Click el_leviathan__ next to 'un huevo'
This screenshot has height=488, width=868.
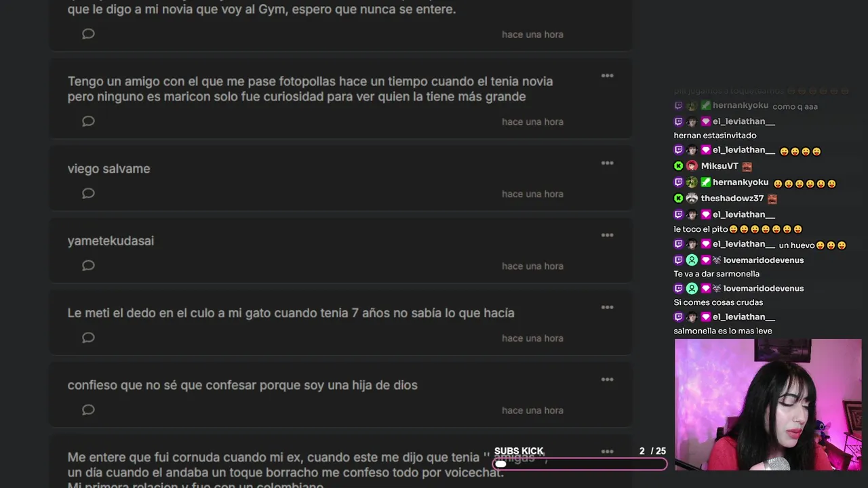point(744,244)
